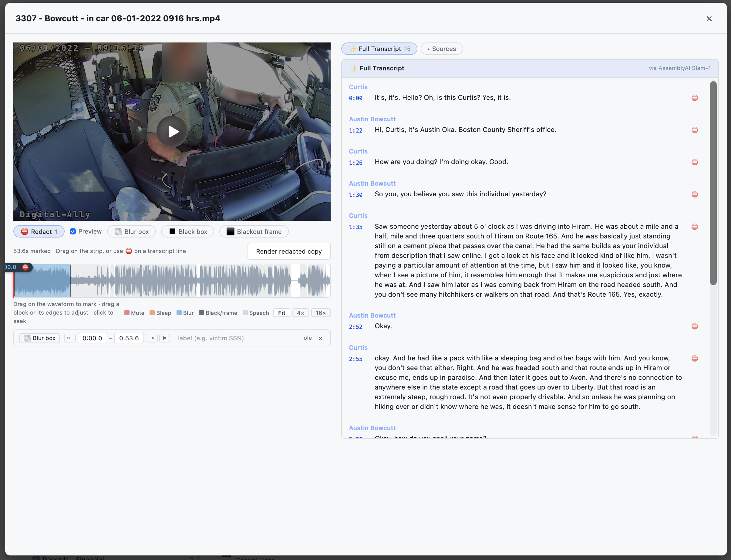Redact the 0:00 Curtis transcript line
This screenshot has width=731, height=560.
(695, 98)
